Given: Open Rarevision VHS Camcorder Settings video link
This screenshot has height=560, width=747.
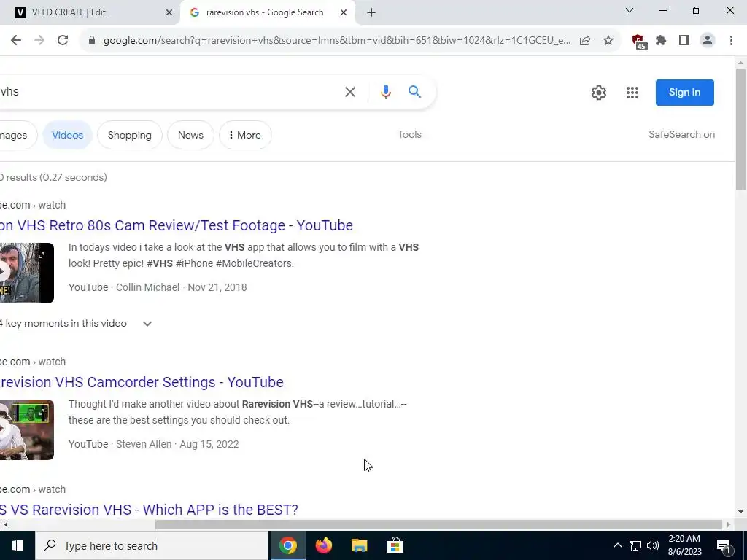Looking at the screenshot, I should coord(142,382).
